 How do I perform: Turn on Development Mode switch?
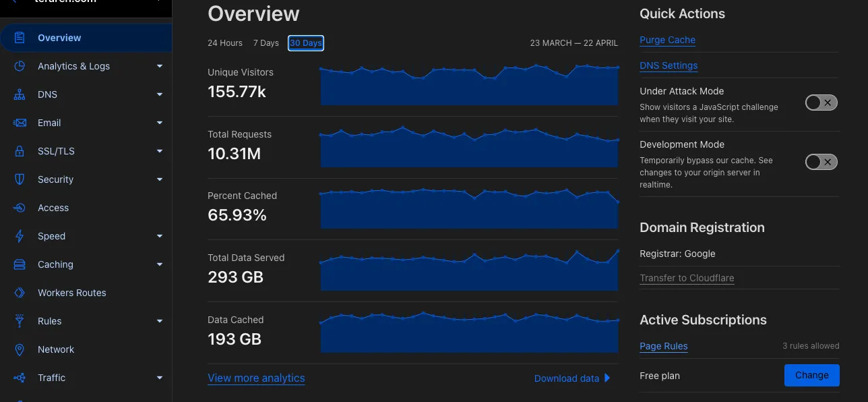pos(821,162)
